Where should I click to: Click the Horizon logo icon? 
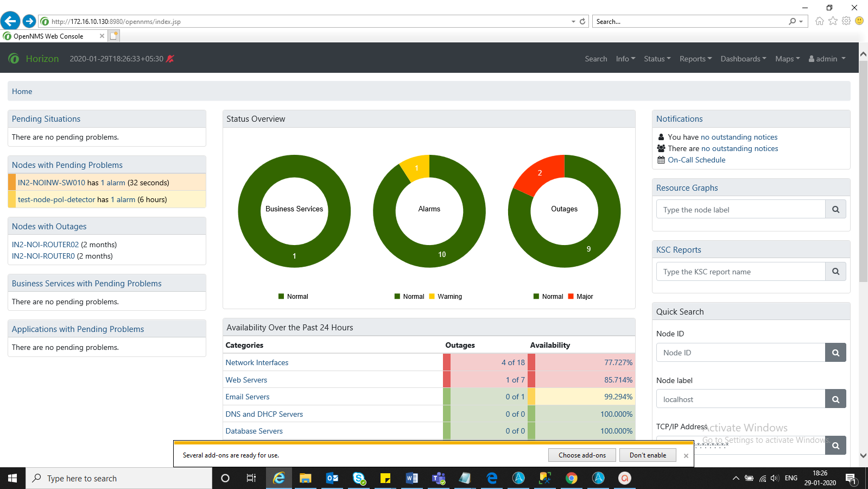[x=14, y=59]
